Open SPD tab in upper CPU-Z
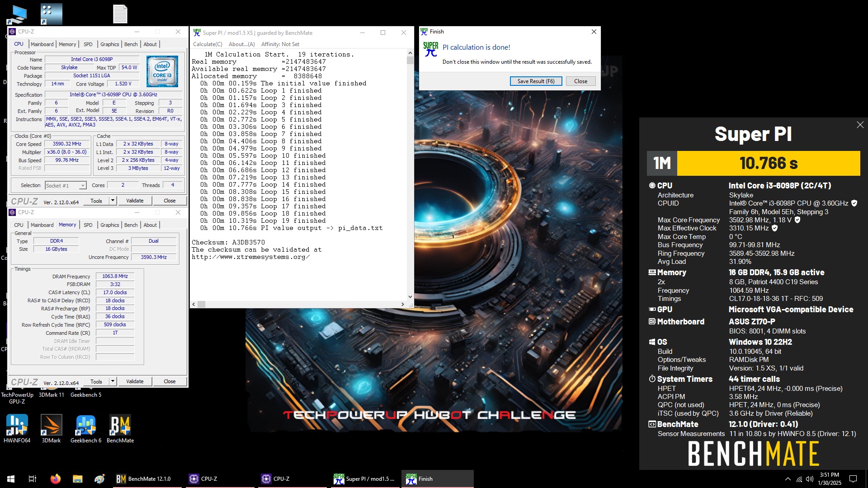This screenshot has width=868, height=488. (x=88, y=44)
